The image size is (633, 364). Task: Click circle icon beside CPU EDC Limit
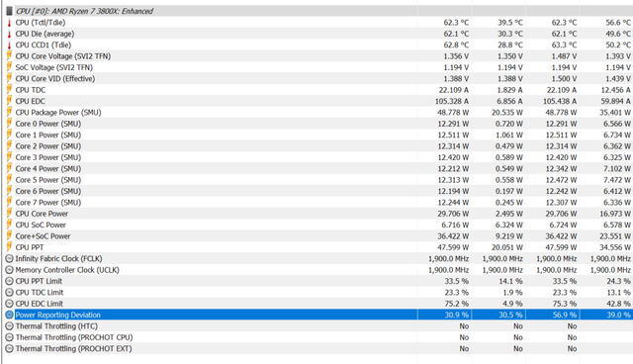pyautogui.click(x=9, y=304)
